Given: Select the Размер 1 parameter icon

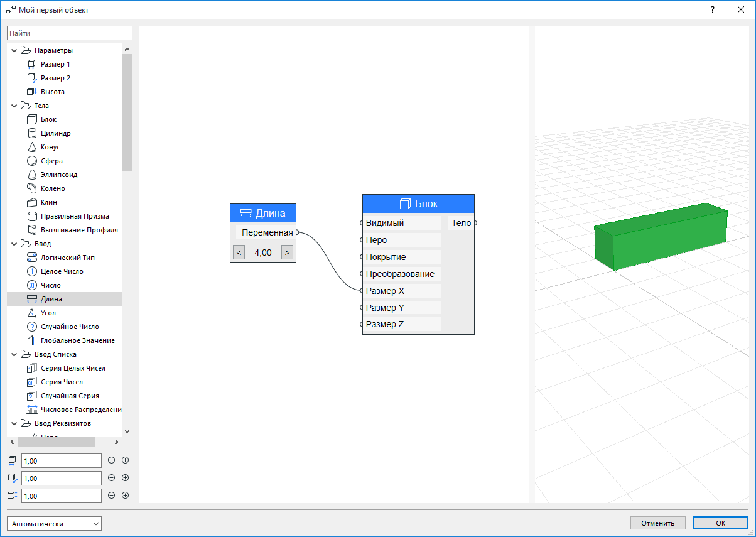Looking at the screenshot, I should (32, 64).
